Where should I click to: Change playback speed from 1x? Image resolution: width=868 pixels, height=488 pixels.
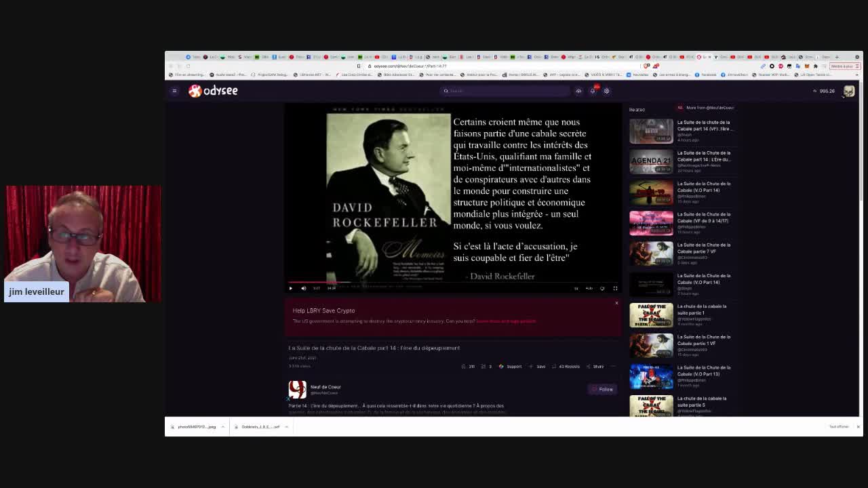[x=576, y=288]
